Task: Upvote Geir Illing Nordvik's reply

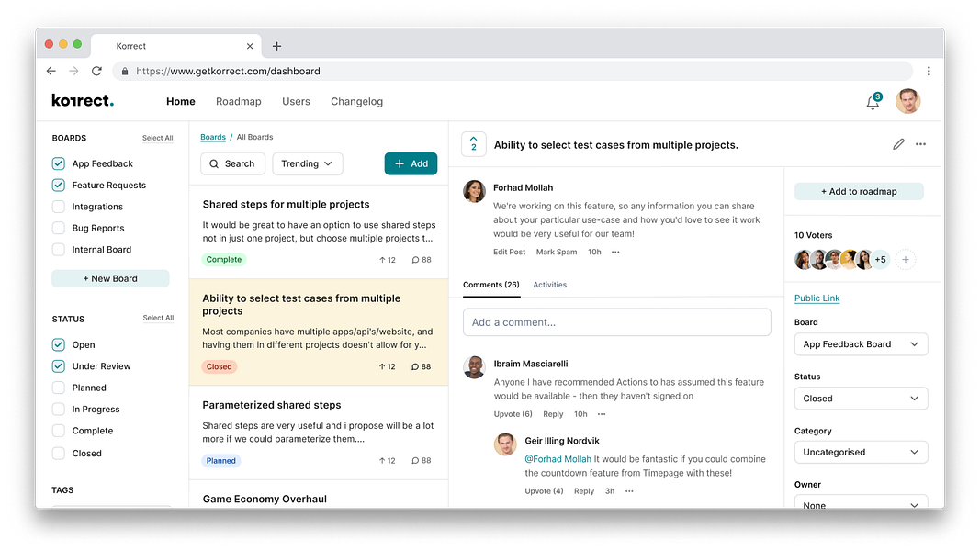Action: (544, 491)
